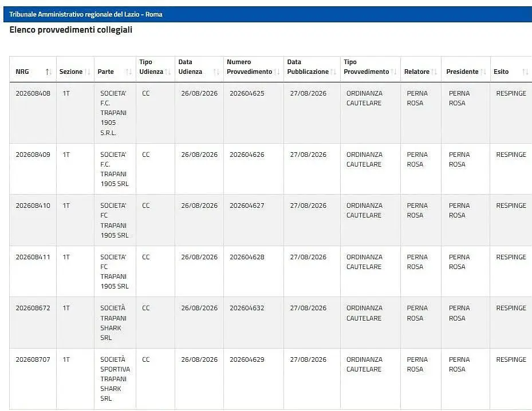Sort by Data Pubblicazione arrows

(333, 72)
